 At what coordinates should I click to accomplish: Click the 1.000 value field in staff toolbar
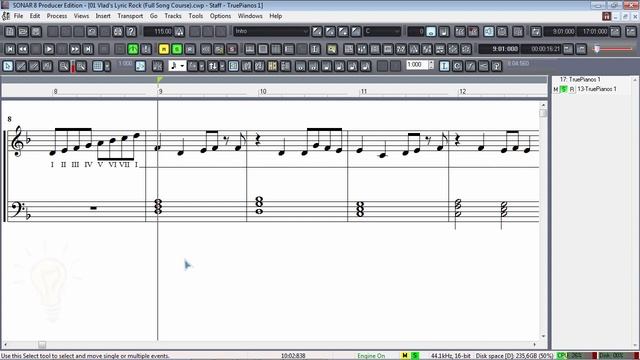point(416,65)
